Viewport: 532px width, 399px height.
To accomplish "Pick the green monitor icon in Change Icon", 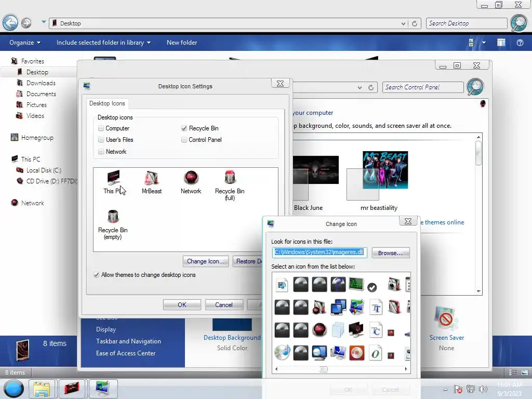I will point(356,284).
